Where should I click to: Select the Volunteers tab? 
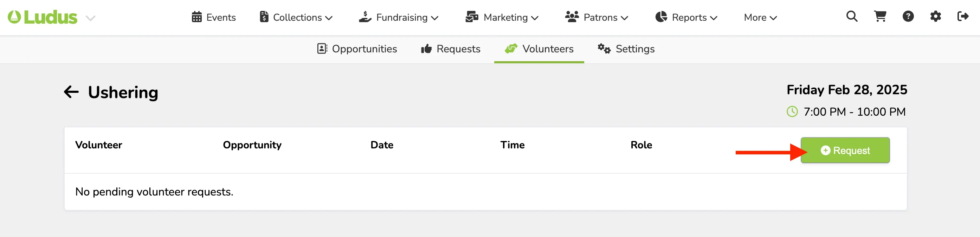(539, 49)
